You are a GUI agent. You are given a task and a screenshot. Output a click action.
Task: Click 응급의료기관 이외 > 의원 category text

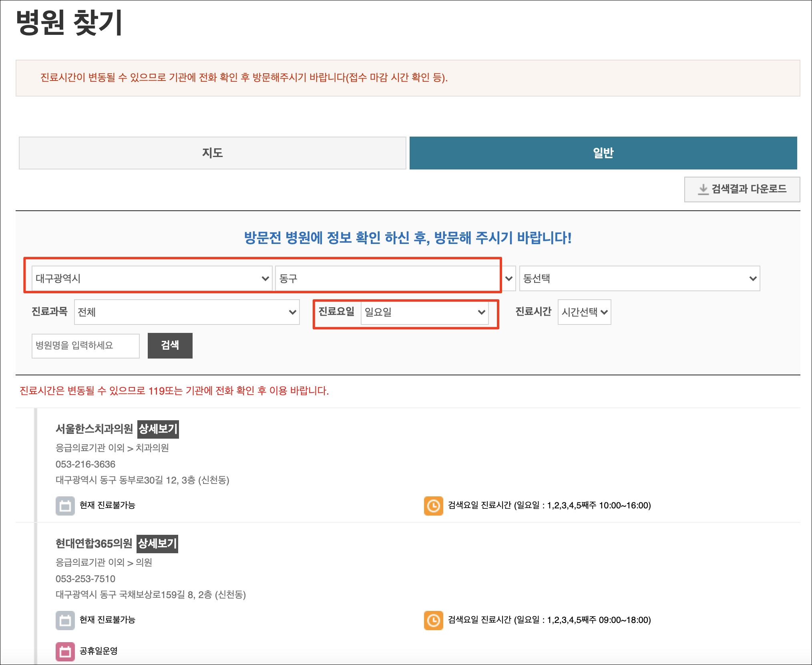tap(104, 562)
